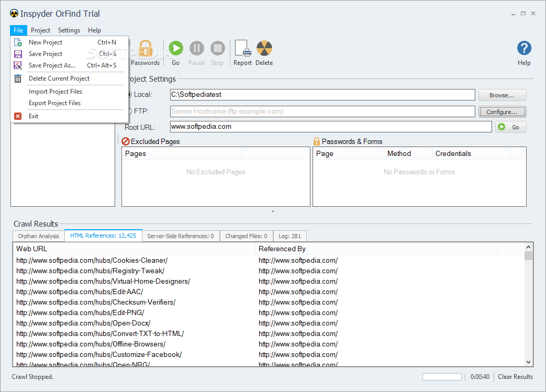Switch to Server-Side References: 0 tab

[181, 236]
